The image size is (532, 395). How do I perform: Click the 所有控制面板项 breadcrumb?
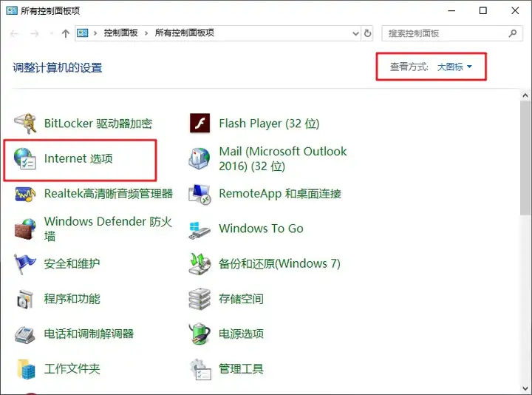185,33
